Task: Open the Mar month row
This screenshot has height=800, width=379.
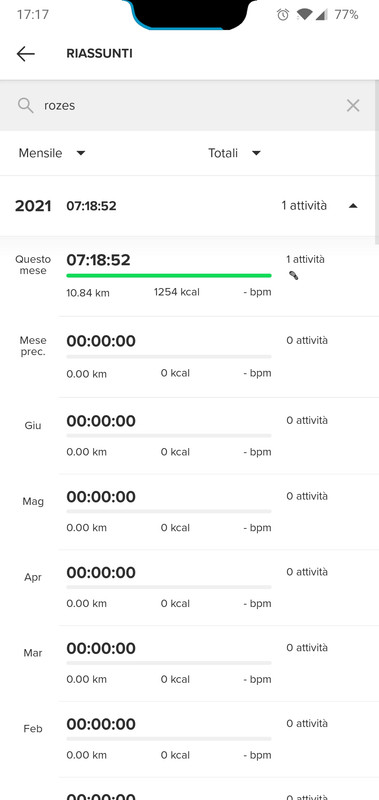Action: [x=189, y=663]
